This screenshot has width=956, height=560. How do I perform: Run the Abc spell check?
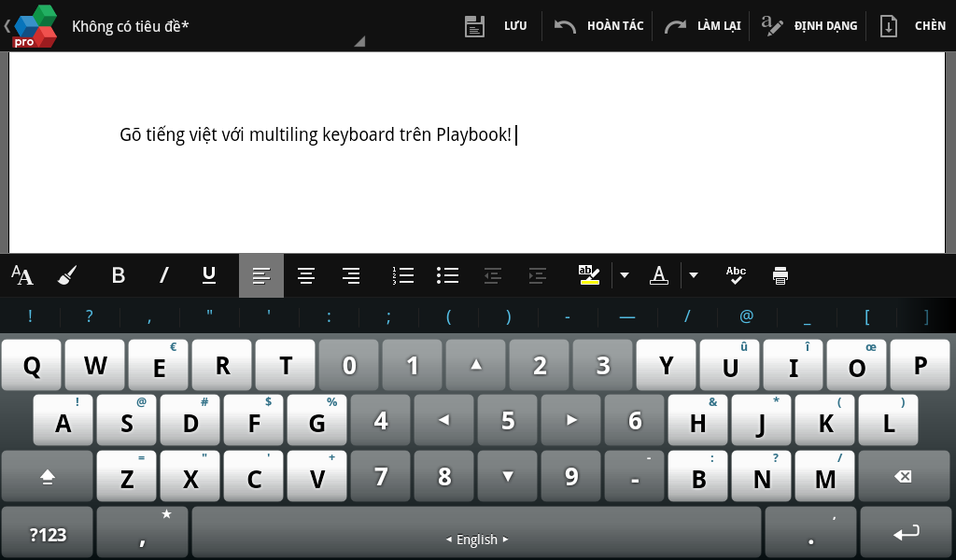point(736,275)
